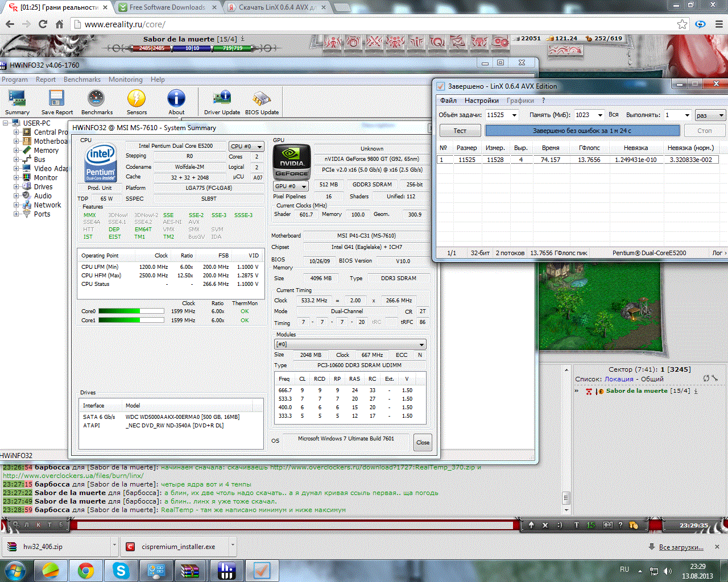Open the LinX Настройки menu
Screen dimensions: 728x582
[482, 101]
